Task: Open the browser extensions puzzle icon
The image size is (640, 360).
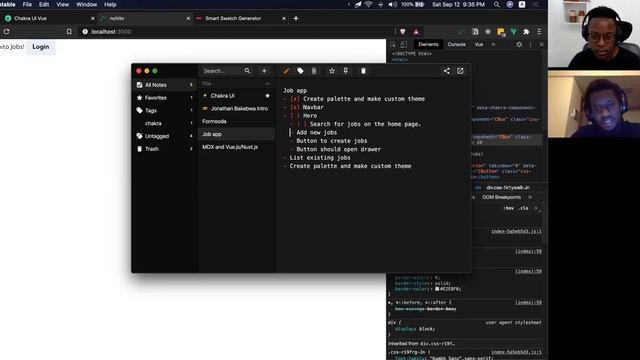Action: point(527,31)
